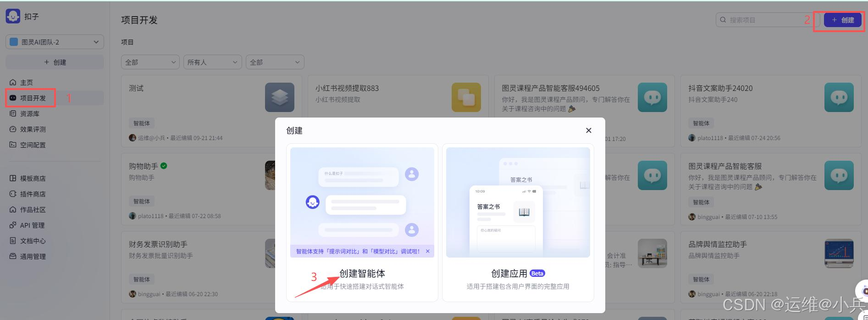
Task: Click the top-right 创建 button
Action: point(843,20)
